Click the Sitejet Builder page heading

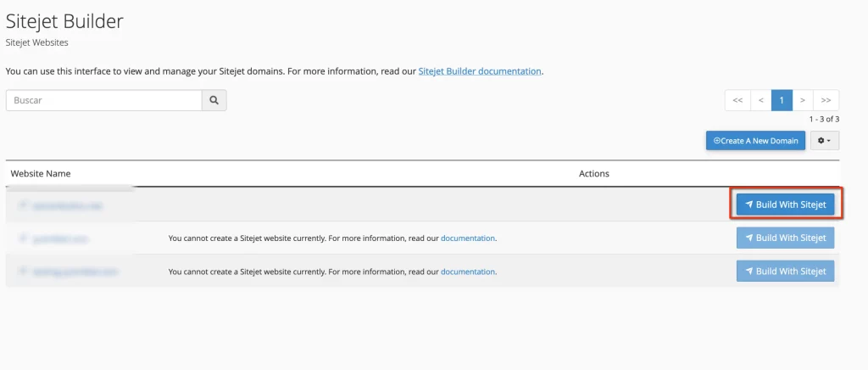(64, 21)
